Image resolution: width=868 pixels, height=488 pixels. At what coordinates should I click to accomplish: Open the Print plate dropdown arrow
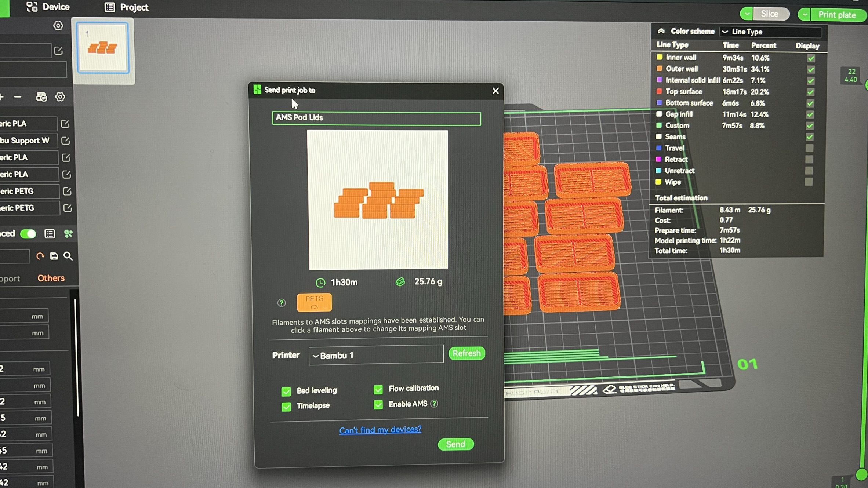pyautogui.click(x=804, y=15)
